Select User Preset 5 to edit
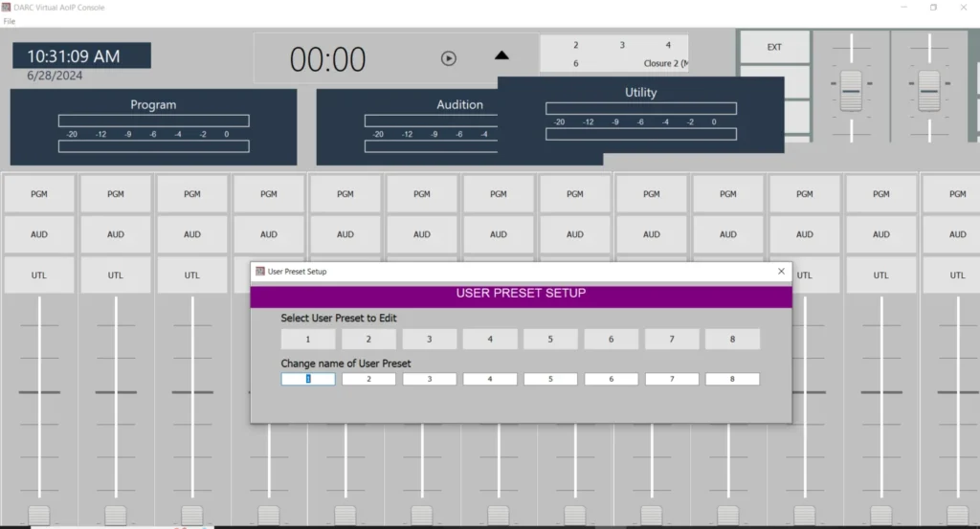The width and height of the screenshot is (980, 529). (550, 340)
